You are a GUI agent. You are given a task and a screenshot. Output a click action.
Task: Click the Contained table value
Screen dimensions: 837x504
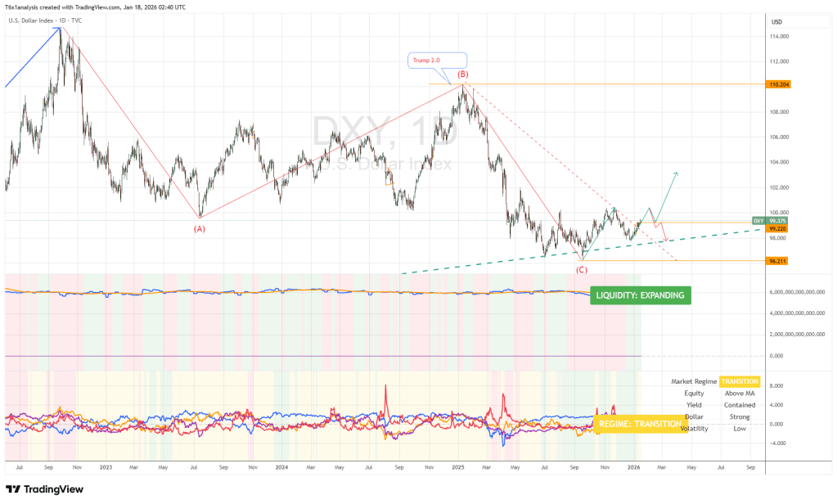pos(740,405)
